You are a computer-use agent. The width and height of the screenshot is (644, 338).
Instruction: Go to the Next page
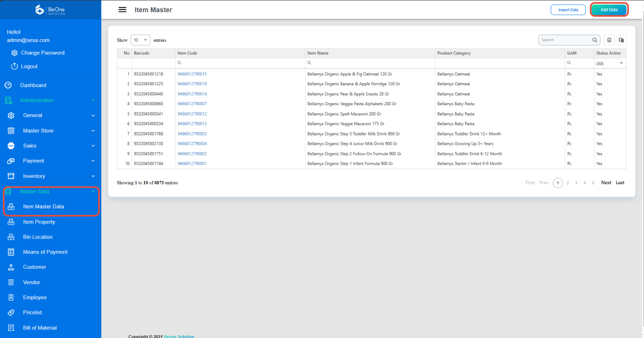pos(606,183)
